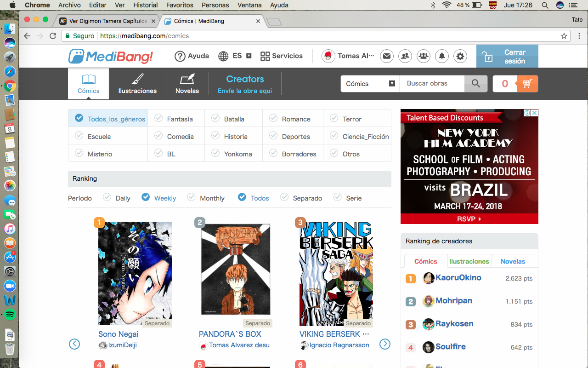This screenshot has width=588, height=368.
Task: Open the group members icon
Action: click(424, 56)
